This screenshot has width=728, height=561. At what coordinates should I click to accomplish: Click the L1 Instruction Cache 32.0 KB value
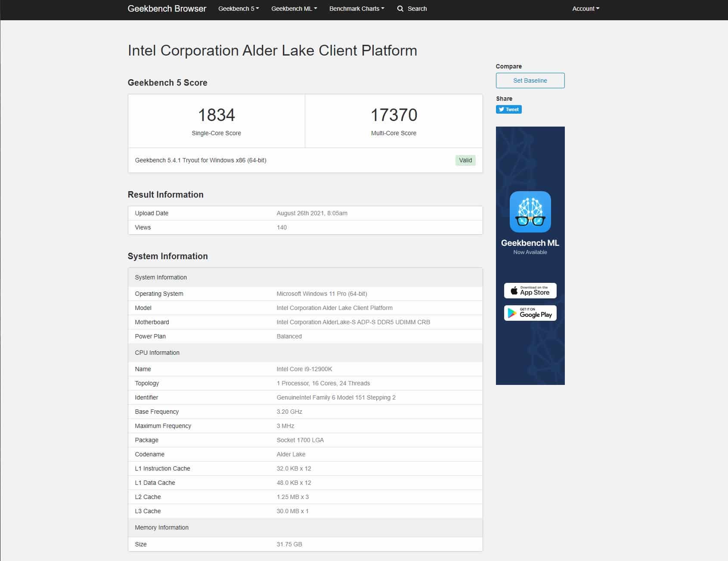click(294, 468)
